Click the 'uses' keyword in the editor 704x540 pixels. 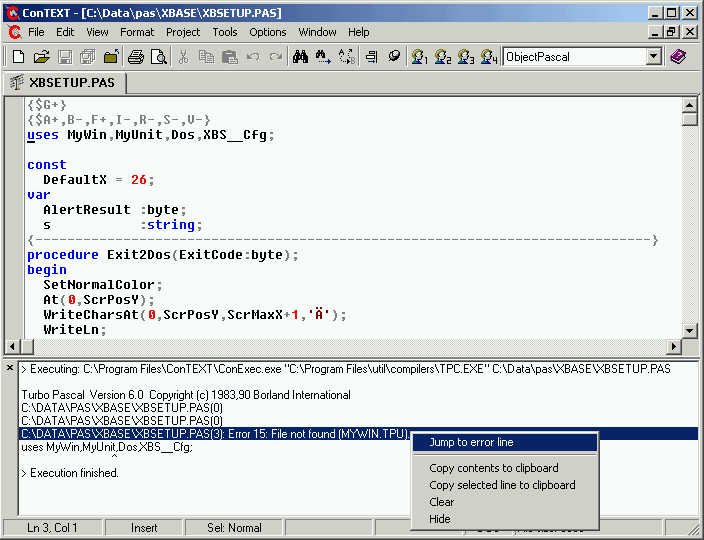[43, 135]
